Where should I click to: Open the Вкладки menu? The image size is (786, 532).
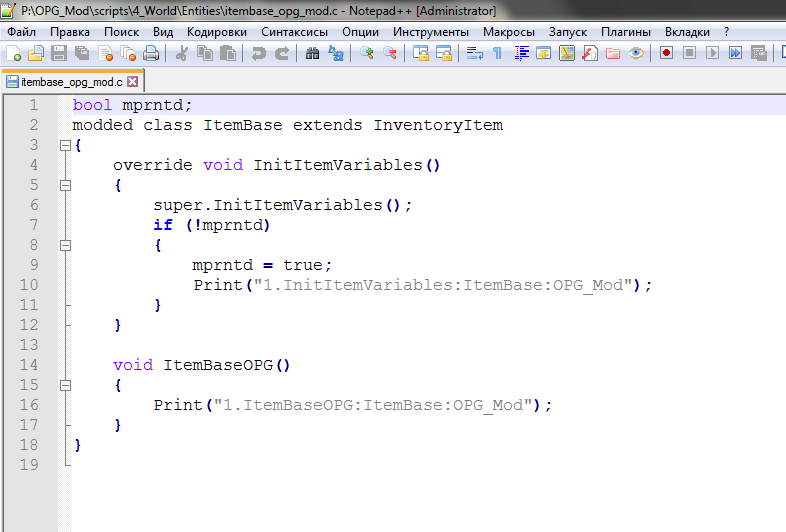tap(687, 32)
